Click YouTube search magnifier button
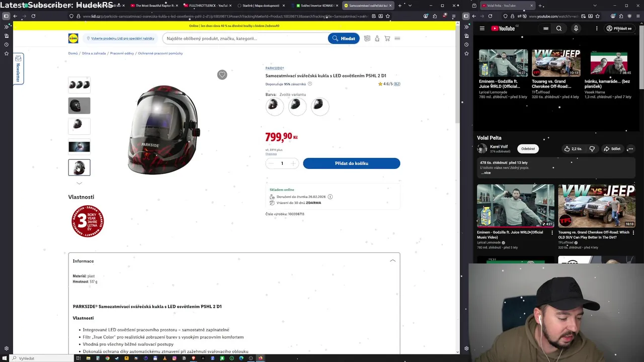 (x=559, y=29)
